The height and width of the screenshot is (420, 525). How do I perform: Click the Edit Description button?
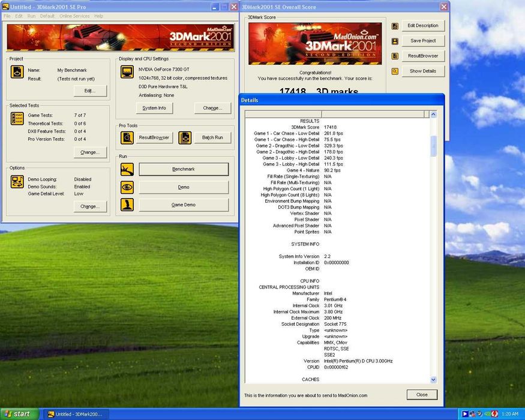click(x=423, y=26)
